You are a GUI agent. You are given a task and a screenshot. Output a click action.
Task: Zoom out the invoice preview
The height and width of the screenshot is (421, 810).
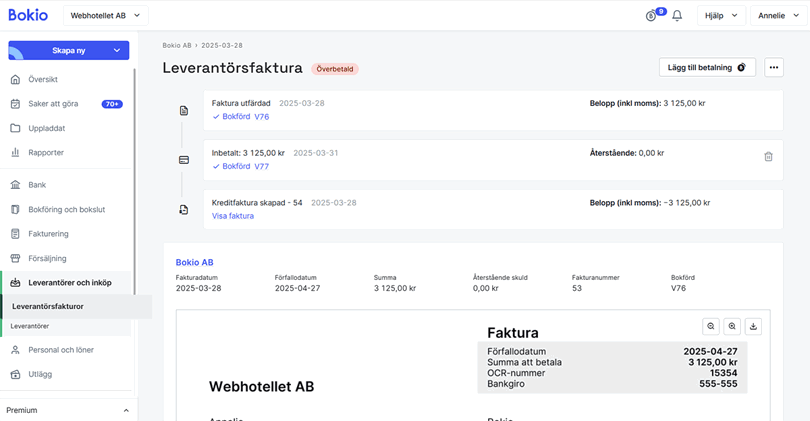(711, 326)
